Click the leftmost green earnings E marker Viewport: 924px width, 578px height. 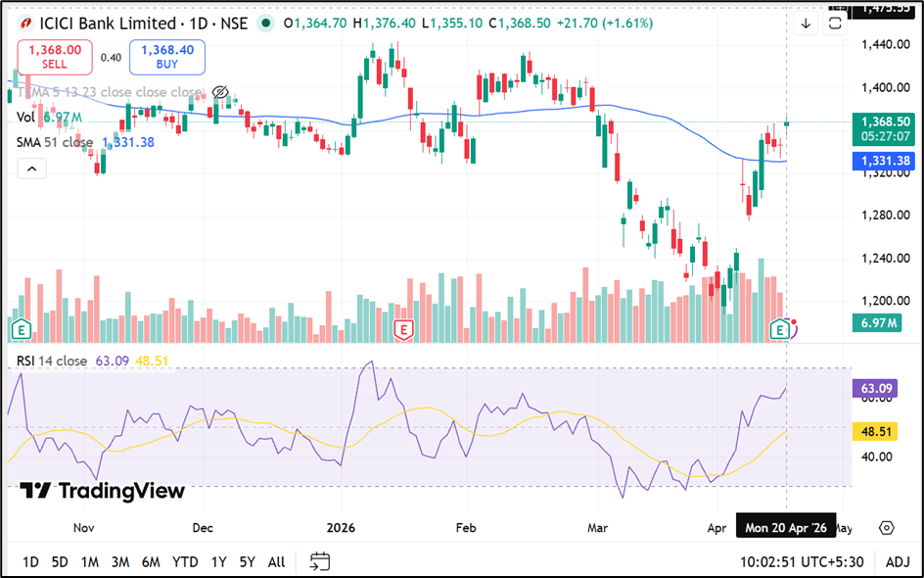21,330
